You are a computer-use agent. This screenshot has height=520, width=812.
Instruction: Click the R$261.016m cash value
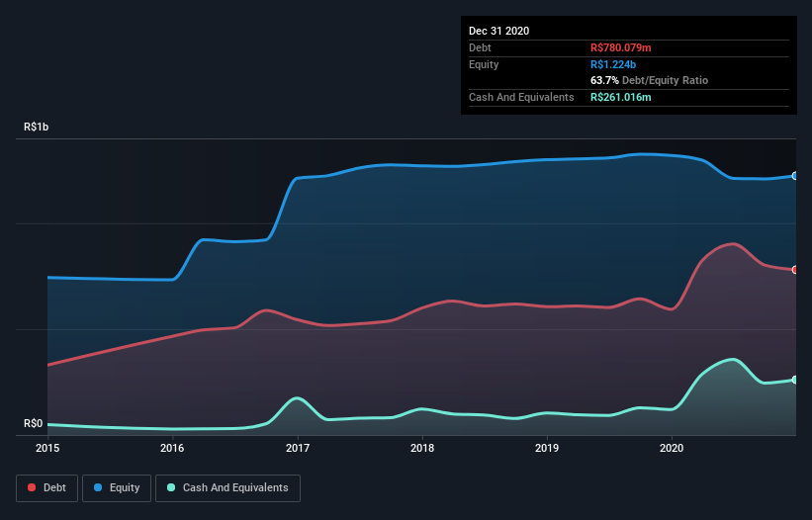tap(621, 97)
